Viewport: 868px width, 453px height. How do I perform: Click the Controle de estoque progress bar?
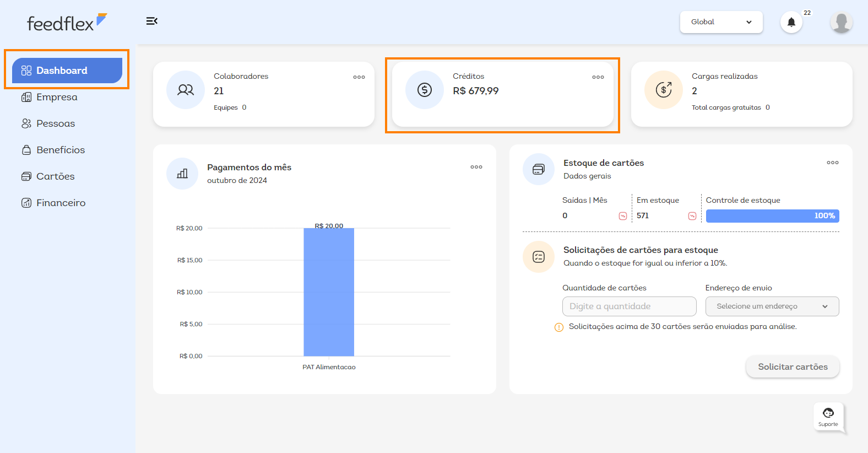pos(772,216)
